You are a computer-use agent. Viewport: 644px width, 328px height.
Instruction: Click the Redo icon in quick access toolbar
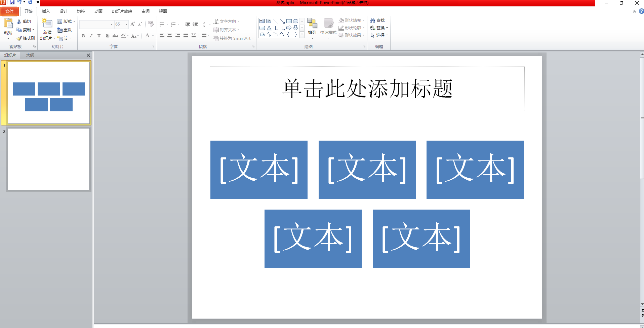30,2
